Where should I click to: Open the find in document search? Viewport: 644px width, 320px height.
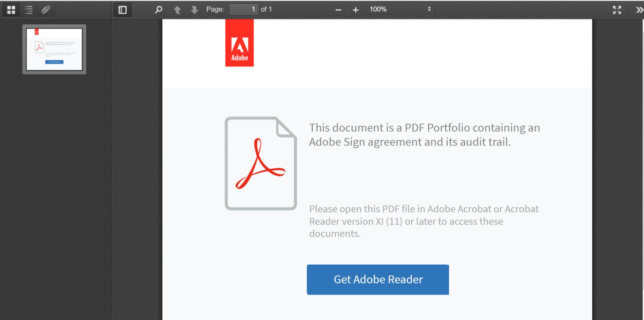coord(158,10)
